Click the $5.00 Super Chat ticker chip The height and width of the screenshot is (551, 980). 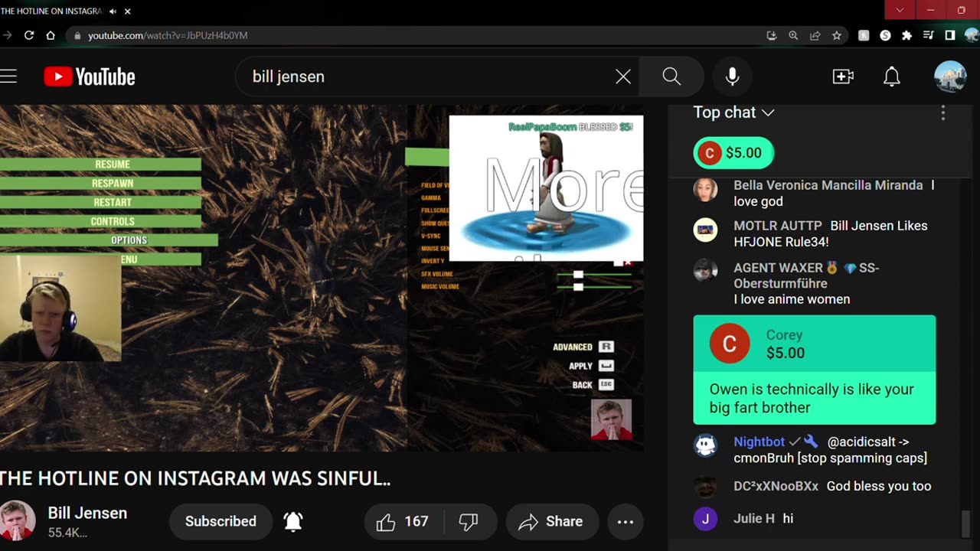pyautogui.click(x=733, y=153)
